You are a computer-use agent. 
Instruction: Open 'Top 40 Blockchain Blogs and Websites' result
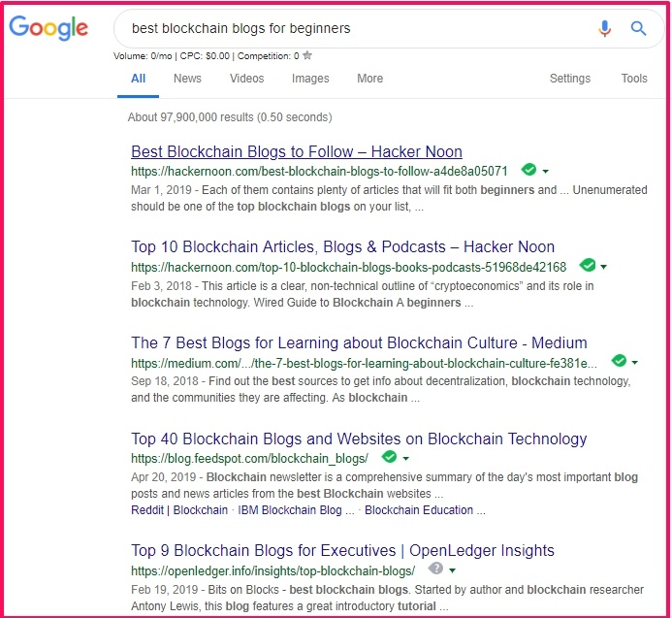359,439
